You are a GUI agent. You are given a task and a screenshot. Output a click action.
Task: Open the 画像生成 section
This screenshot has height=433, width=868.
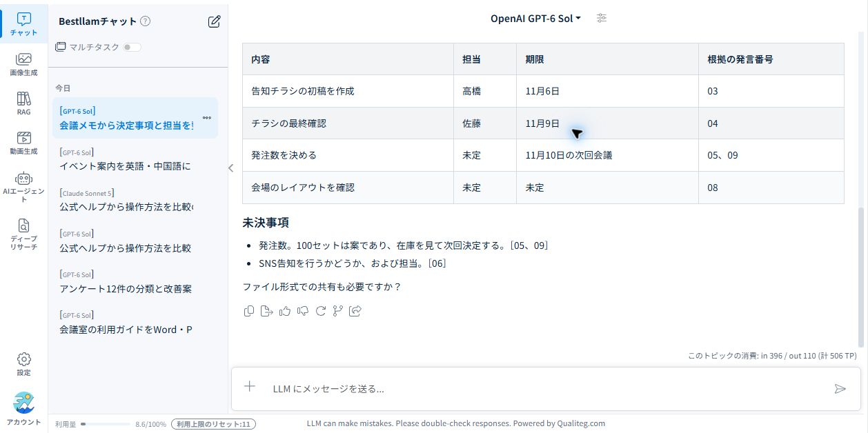(24, 63)
